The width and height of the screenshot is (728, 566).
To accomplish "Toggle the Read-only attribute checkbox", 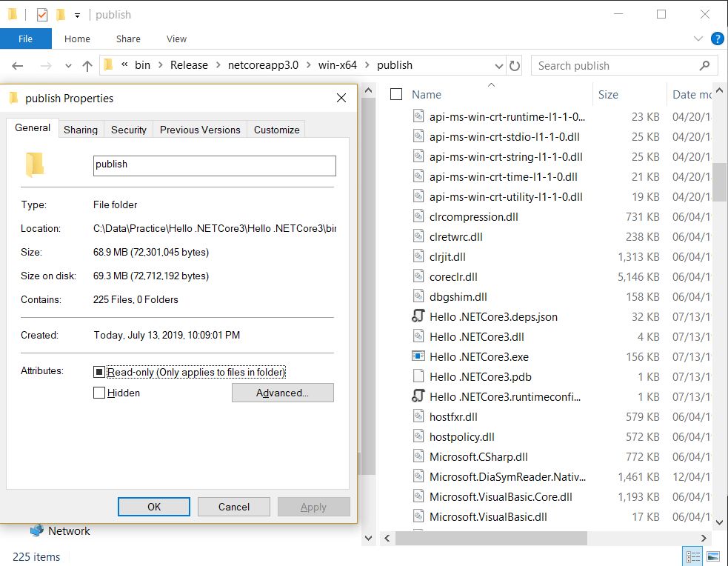I will [x=99, y=372].
